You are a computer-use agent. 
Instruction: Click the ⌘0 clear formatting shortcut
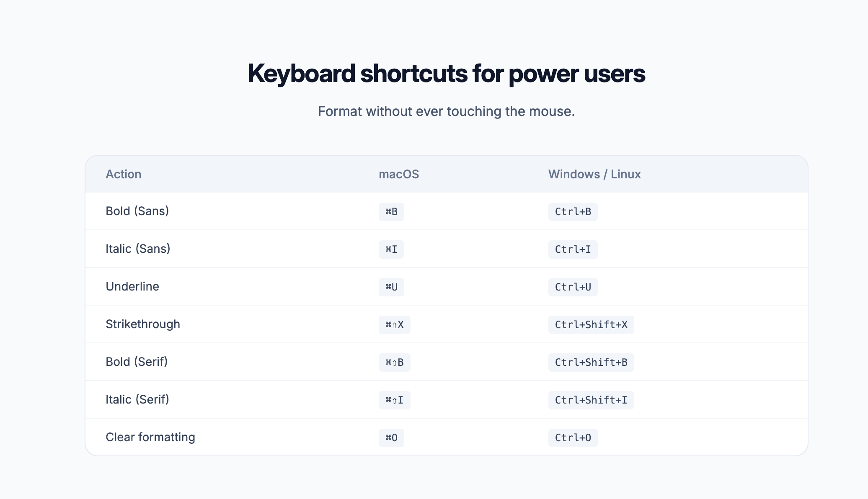391,438
